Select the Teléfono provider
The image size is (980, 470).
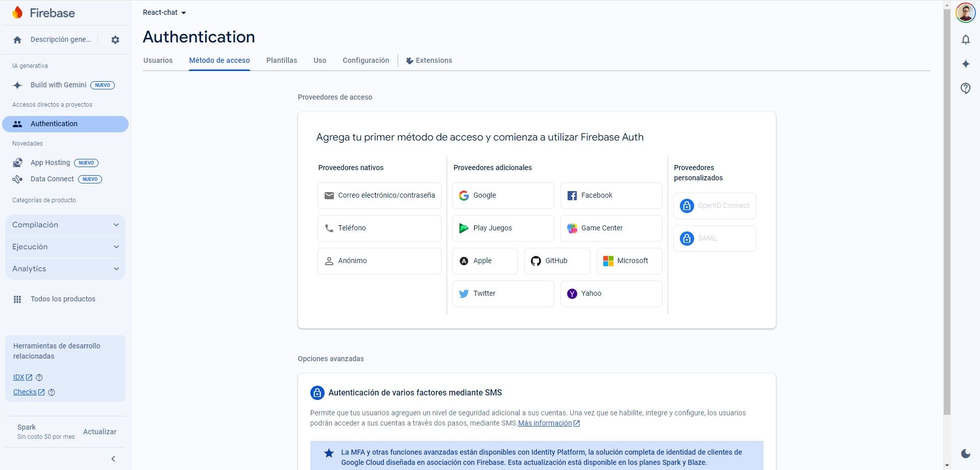(x=379, y=228)
